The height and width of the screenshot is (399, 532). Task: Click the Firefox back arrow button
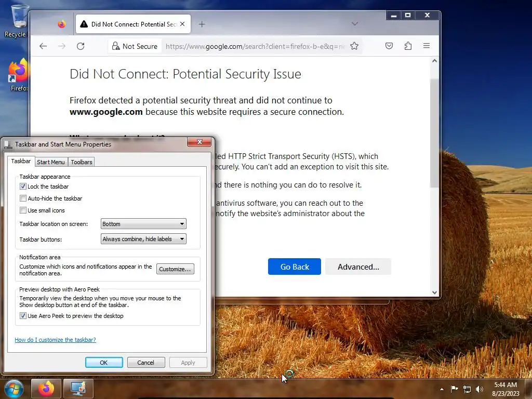pyautogui.click(x=43, y=46)
